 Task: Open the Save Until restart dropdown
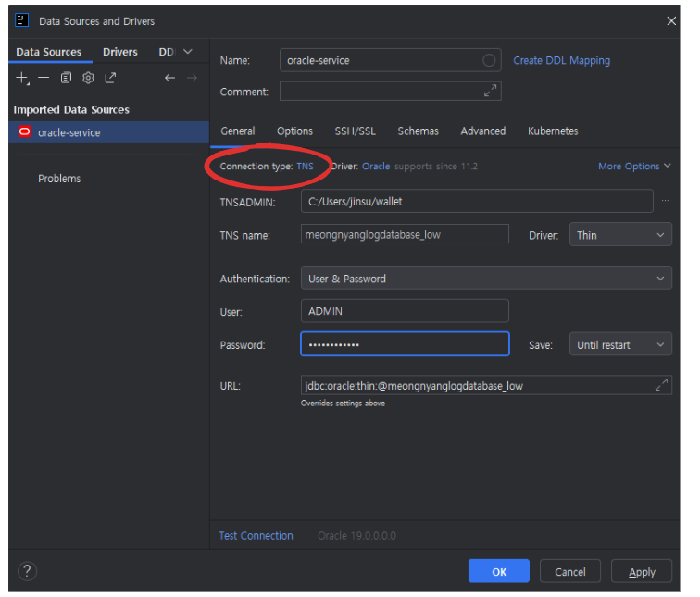point(620,344)
